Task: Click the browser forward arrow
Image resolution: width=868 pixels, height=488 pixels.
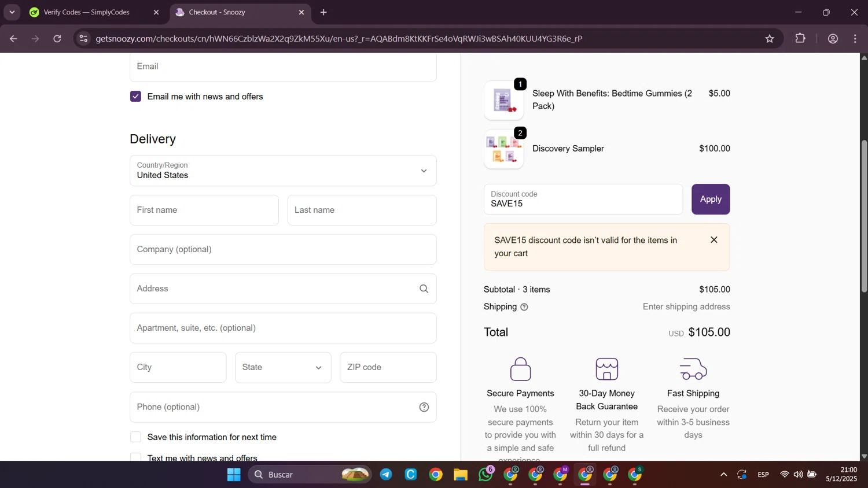Action: pyautogui.click(x=35, y=39)
